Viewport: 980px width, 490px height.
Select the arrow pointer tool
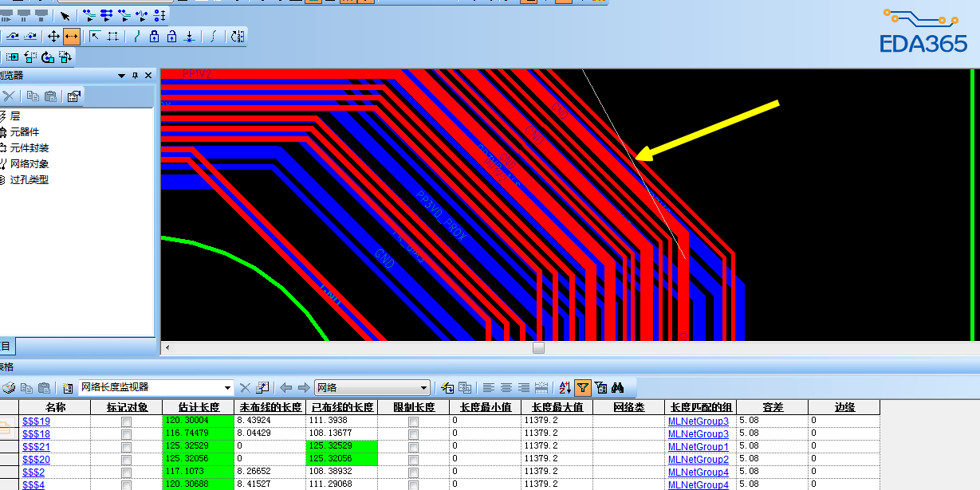pyautogui.click(x=65, y=15)
